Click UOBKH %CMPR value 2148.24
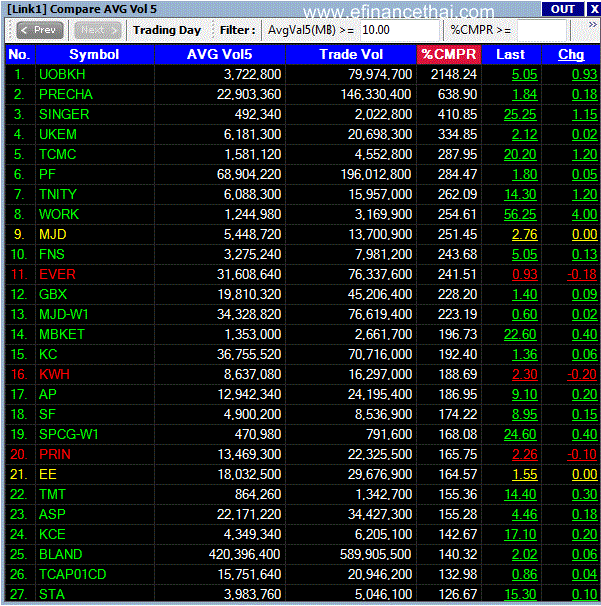This screenshot has width=601, height=606. [x=454, y=75]
